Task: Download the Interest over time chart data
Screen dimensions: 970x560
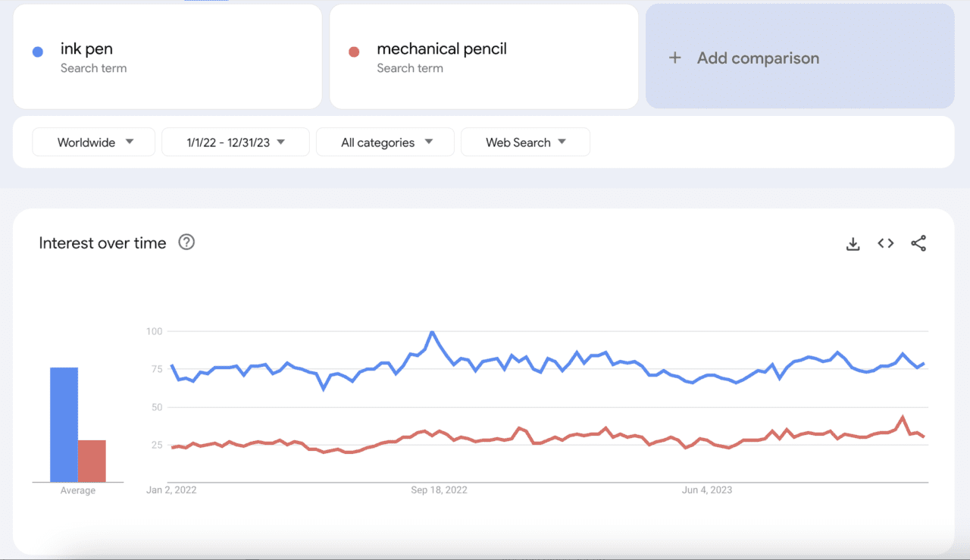Action: 853,244
